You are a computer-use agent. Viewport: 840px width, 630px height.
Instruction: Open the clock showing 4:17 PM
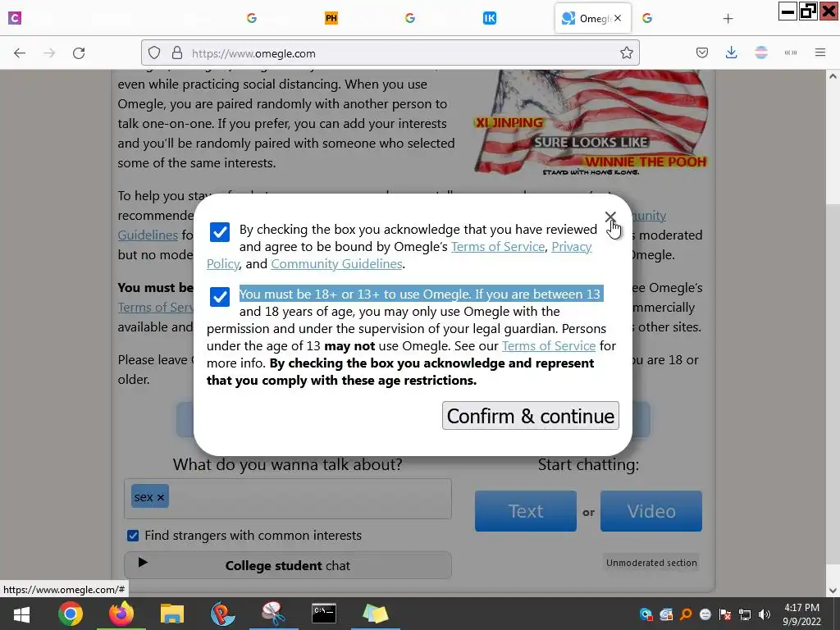point(802,614)
